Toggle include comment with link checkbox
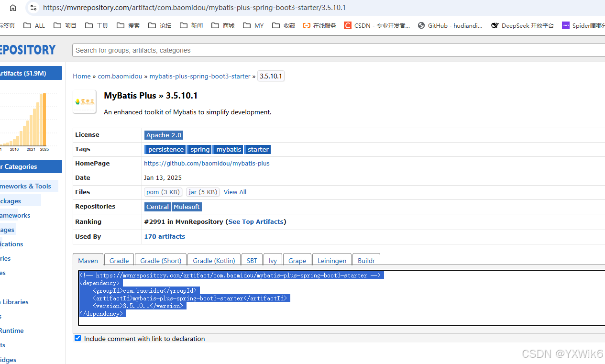Image resolution: width=605 pixels, height=364 pixels. (x=77, y=338)
